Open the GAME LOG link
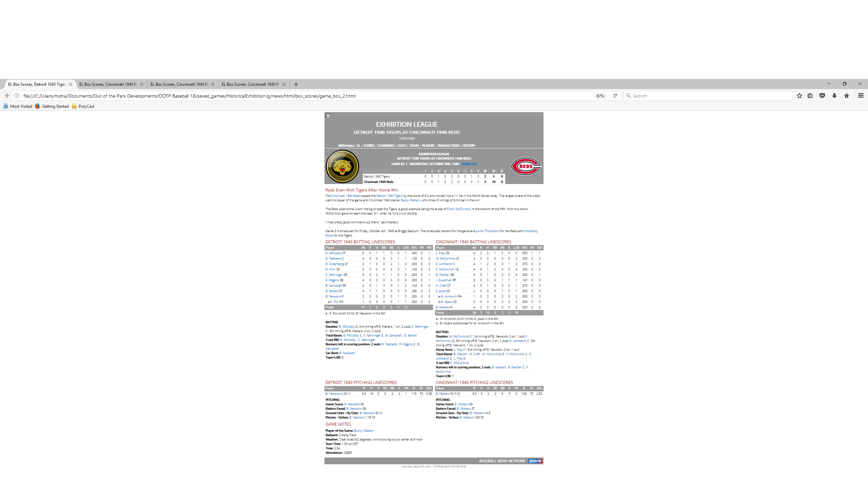The width and height of the screenshot is (868, 488). 469,164
